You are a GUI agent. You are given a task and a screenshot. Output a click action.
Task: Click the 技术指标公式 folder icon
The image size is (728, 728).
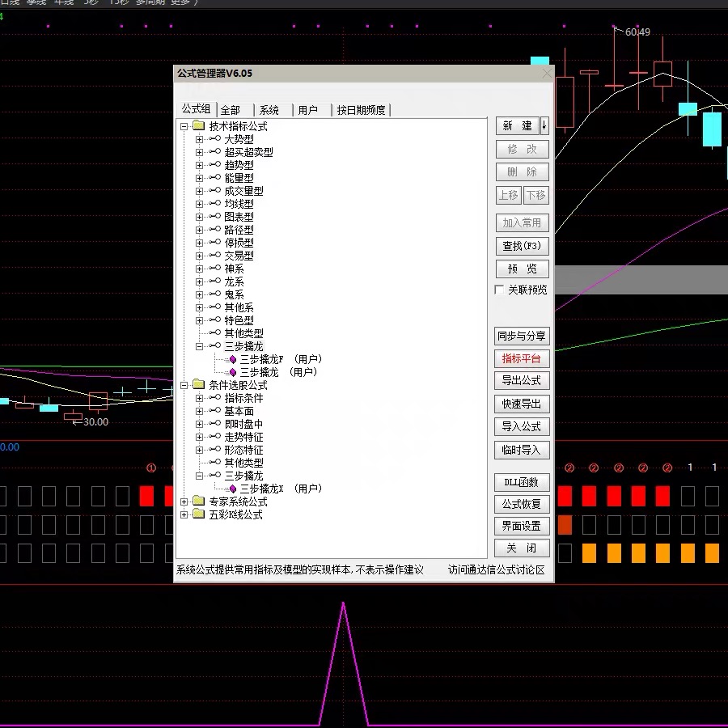point(198,126)
